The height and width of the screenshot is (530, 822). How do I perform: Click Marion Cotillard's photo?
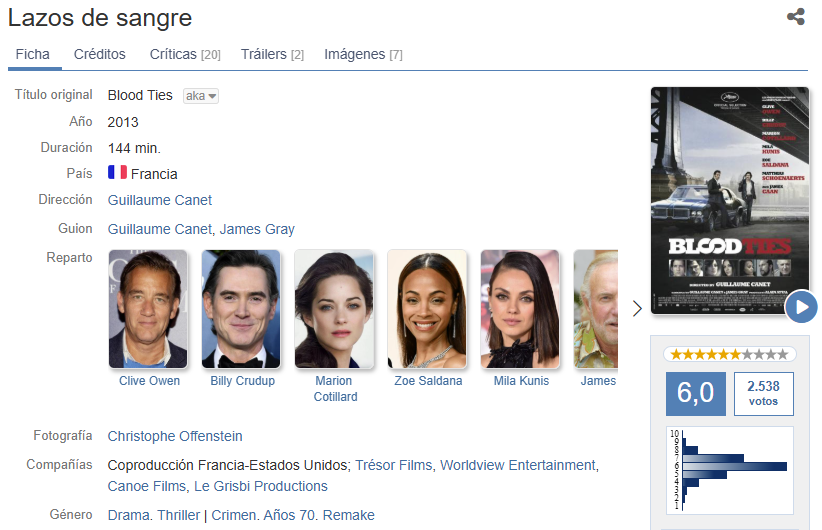334,309
